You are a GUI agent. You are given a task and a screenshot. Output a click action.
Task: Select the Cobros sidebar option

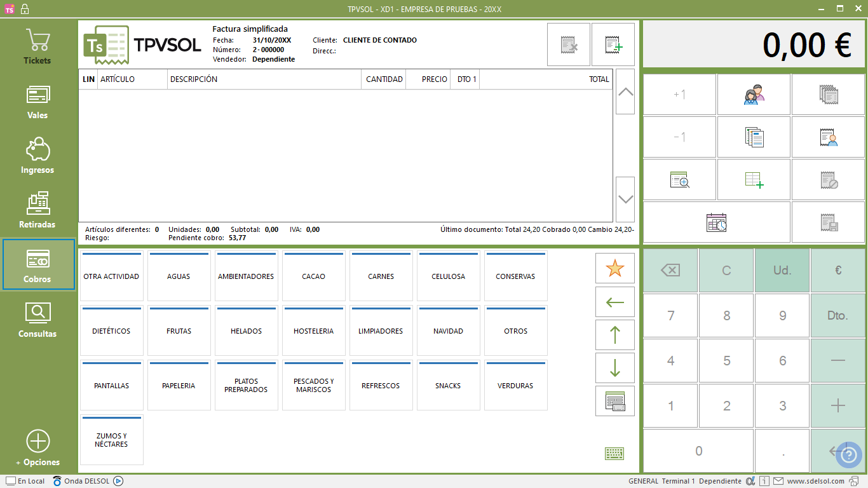(x=39, y=264)
